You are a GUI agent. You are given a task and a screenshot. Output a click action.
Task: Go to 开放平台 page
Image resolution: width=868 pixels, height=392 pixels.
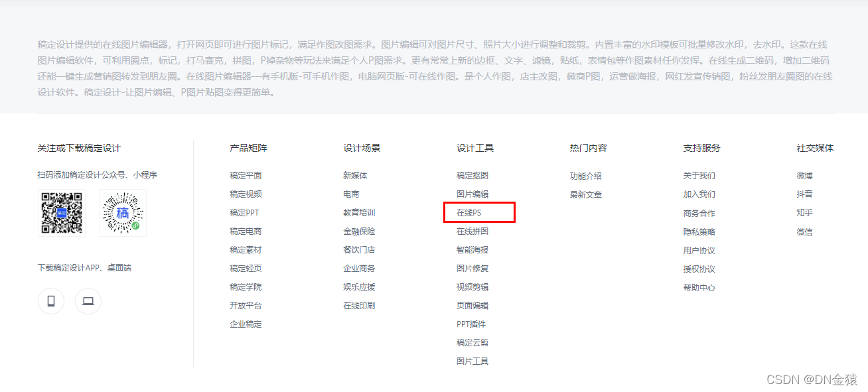click(246, 306)
